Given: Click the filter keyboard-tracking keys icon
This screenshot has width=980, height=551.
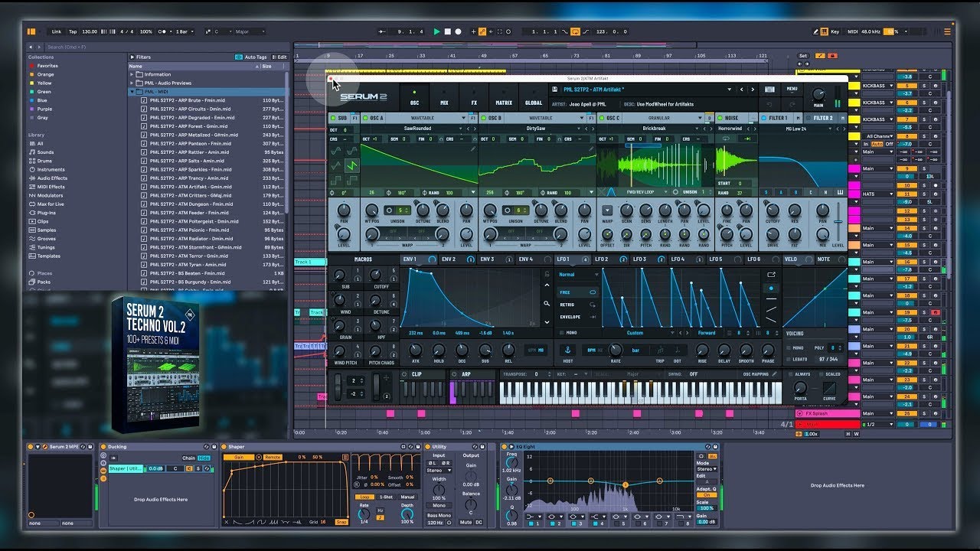Looking at the screenshot, I should 841,192.
